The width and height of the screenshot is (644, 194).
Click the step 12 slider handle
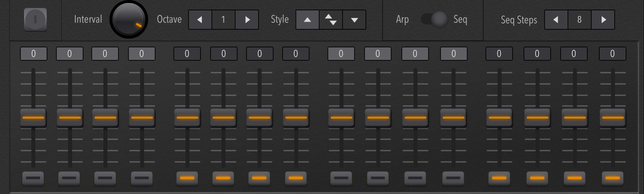click(x=453, y=117)
